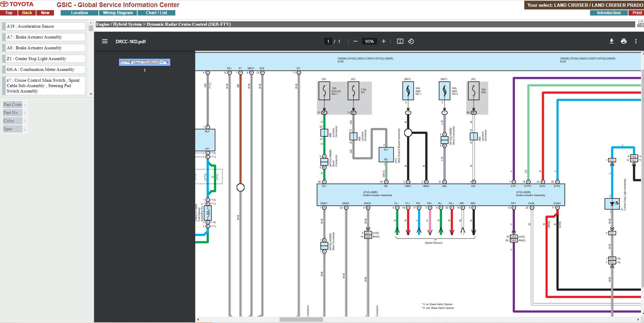The width and height of the screenshot is (644, 323).
Task: Click the Center Stop Light Assembly symbol
Action: 612,204
